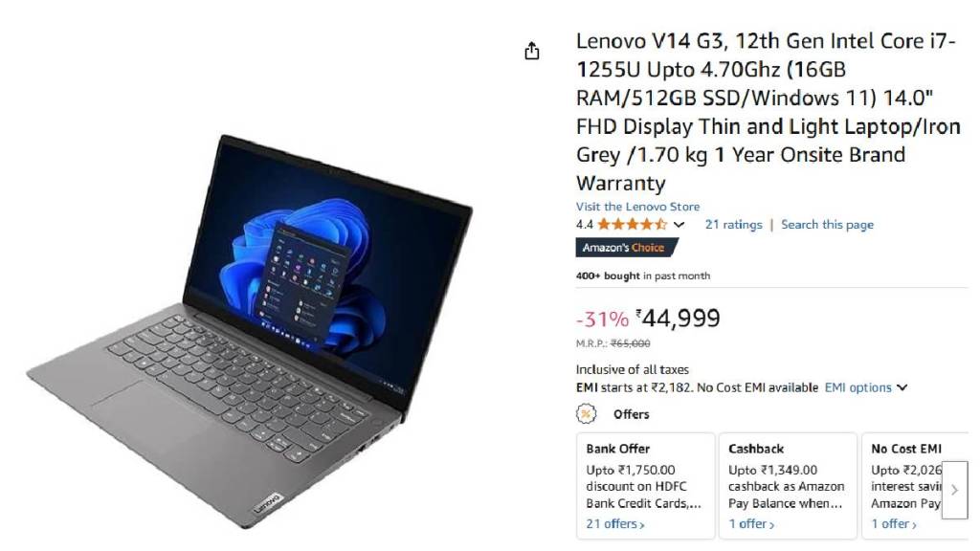This screenshot has width=980, height=551.
Task: Click the 4.4 rating number
Action: click(x=585, y=225)
